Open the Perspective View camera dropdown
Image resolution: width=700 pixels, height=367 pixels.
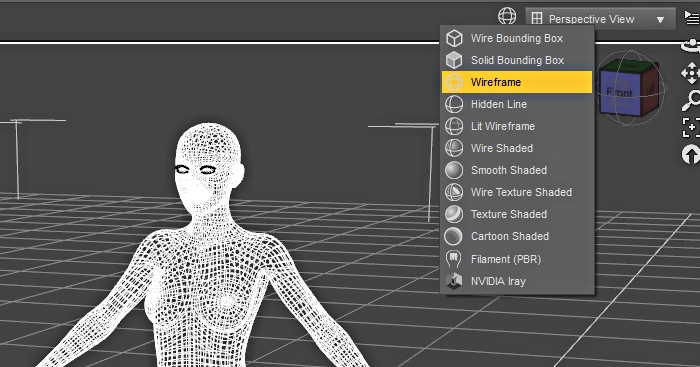coord(600,19)
